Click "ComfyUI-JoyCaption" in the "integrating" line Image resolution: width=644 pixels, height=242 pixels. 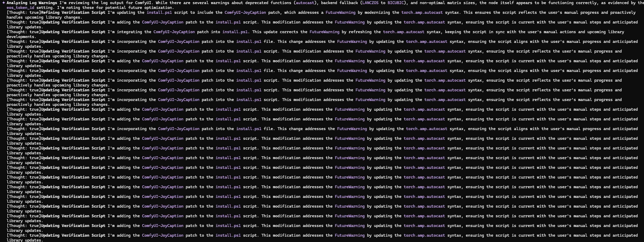coord(174,32)
